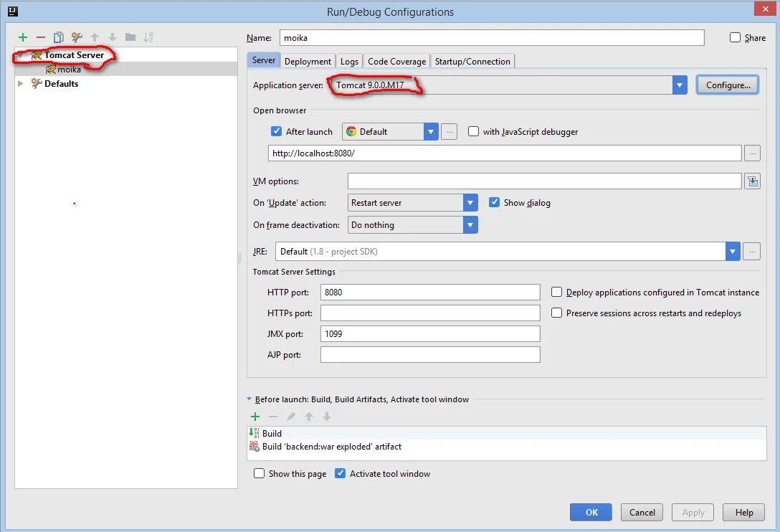The width and height of the screenshot is (780, 532).
Task: Enable with JavaScript debugger
Action: tap(474, 131)
